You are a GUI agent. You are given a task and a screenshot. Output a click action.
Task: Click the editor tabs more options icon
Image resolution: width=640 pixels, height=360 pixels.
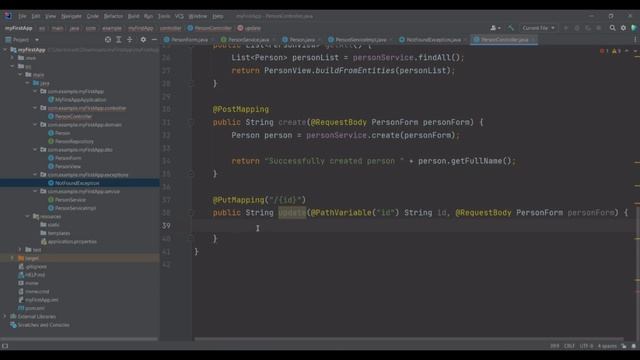coord(636,40)
